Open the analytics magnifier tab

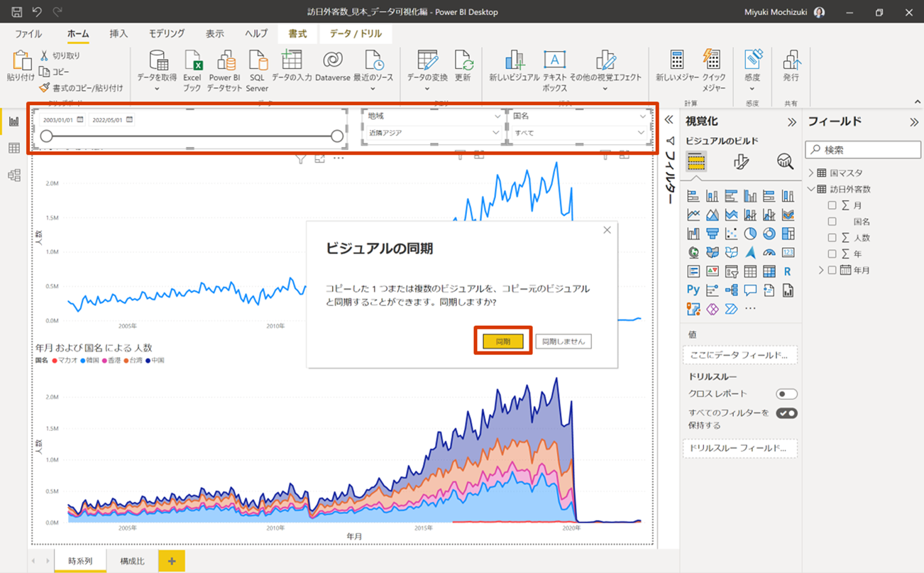(785, 162)
